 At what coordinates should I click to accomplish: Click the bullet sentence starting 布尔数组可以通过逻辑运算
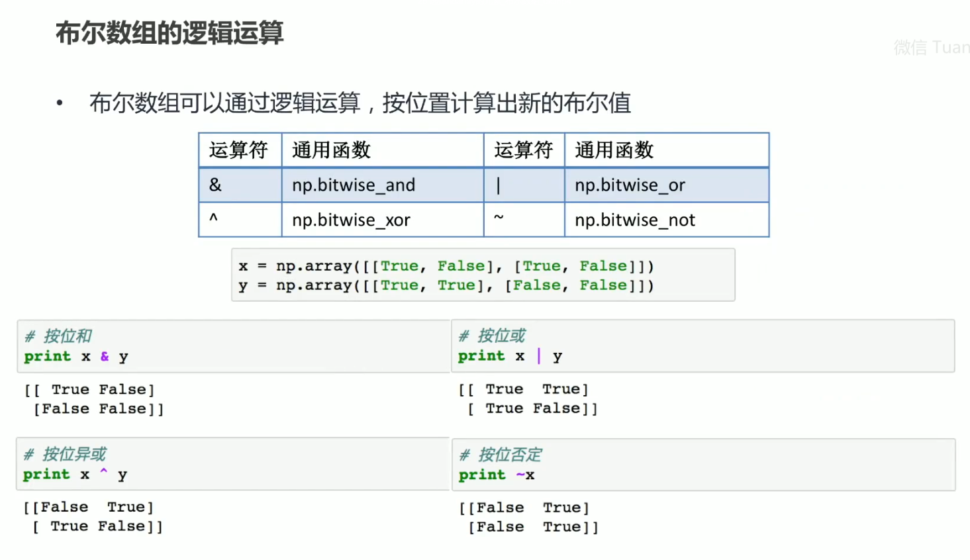pyautogui.click(x=360, y=103)
